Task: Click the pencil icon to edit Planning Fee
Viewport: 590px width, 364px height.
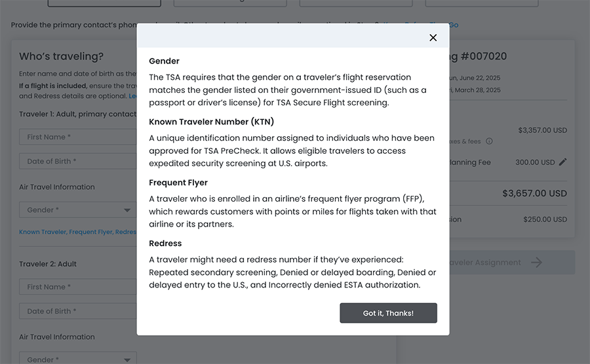Action: tap(562, 162)
